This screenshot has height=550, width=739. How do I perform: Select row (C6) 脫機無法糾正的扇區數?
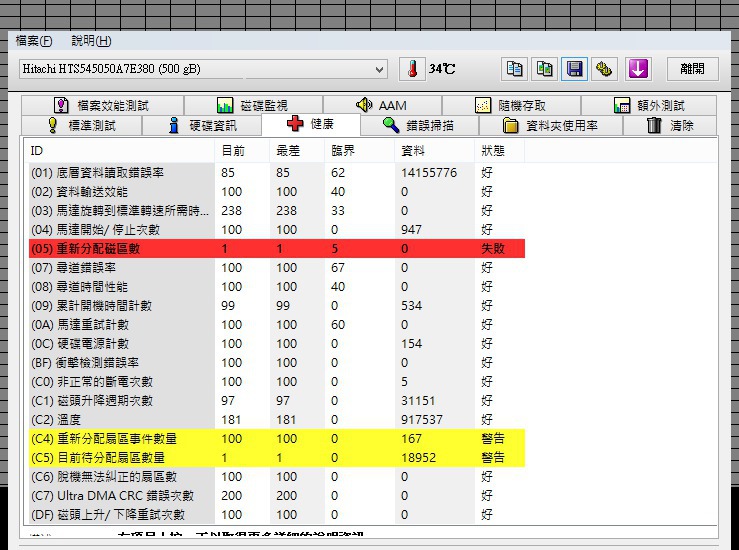point(277,476)
